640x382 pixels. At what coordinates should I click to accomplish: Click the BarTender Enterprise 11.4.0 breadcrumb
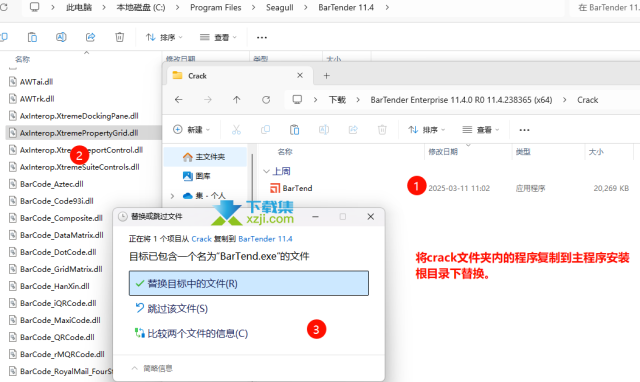point(461,100)
